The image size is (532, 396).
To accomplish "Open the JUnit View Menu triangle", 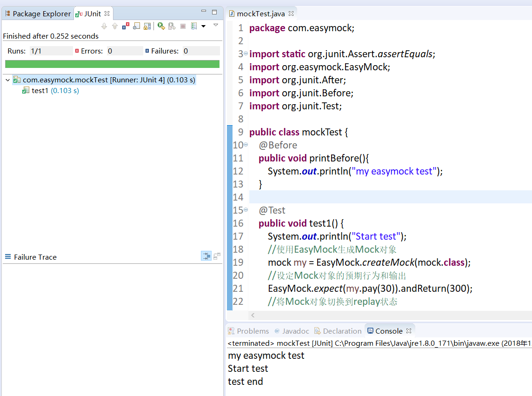I will coord(215,25).
